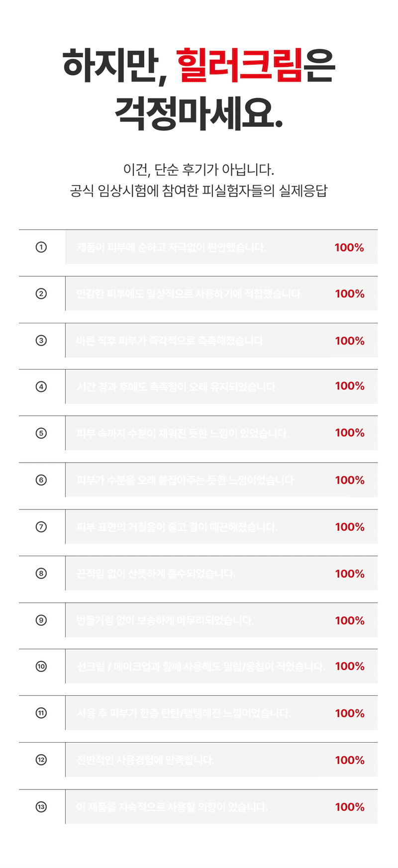
Task: Click the 공식 임상시험에 참여한 피실험자들의 실제응답 line
Action: (199, 191)
